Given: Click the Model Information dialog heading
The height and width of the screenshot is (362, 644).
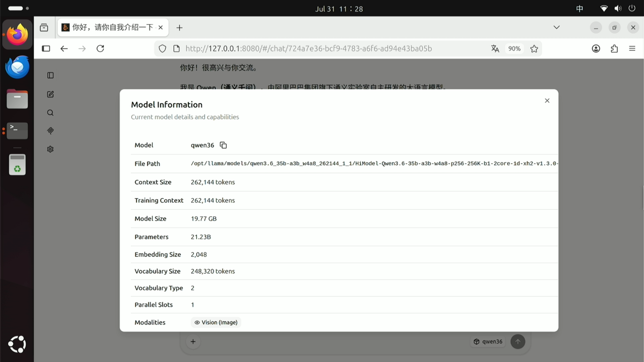Looking at the screenshot, I should [x=167, y=105].
